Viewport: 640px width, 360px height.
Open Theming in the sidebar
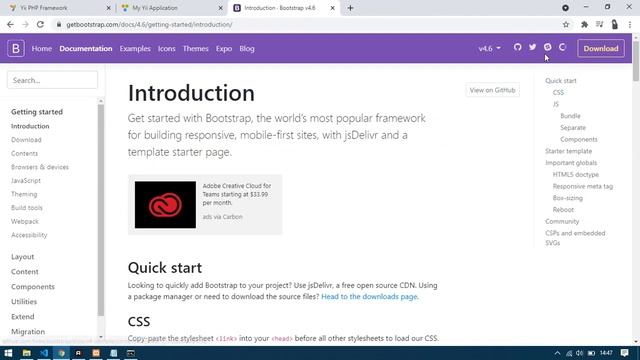[24, 194]
